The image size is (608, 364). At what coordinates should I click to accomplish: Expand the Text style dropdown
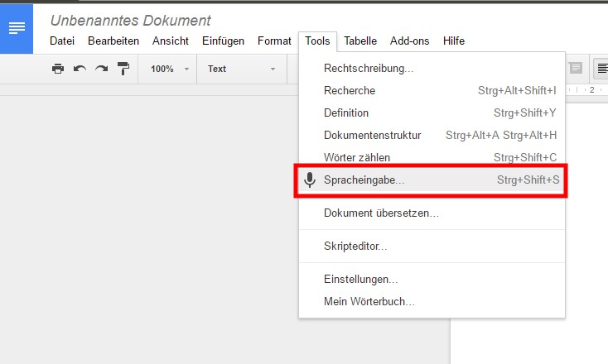[241, 69]
